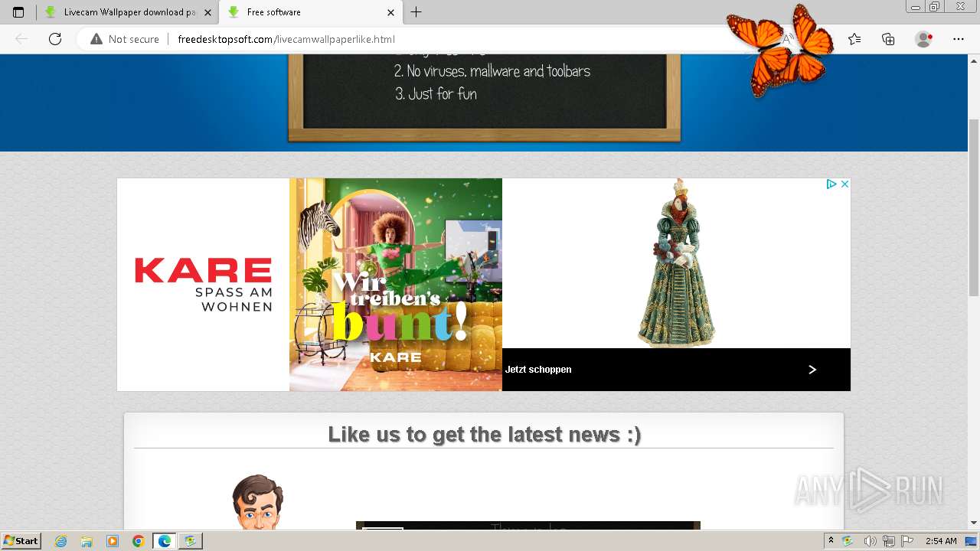Open the Favorites list
The width and height of the screenshot is (980, 551).
tap(854, 39)
